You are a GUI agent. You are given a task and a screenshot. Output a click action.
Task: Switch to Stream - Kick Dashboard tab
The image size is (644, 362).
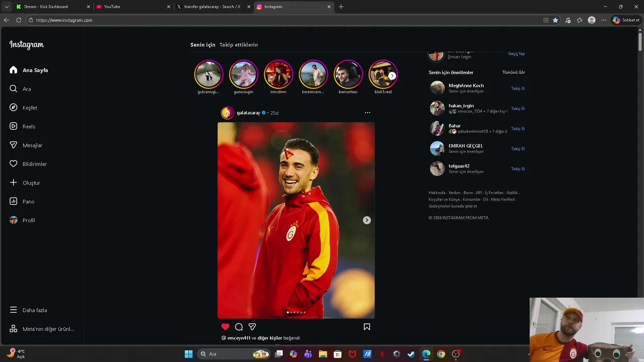click(x=53, y=7)
